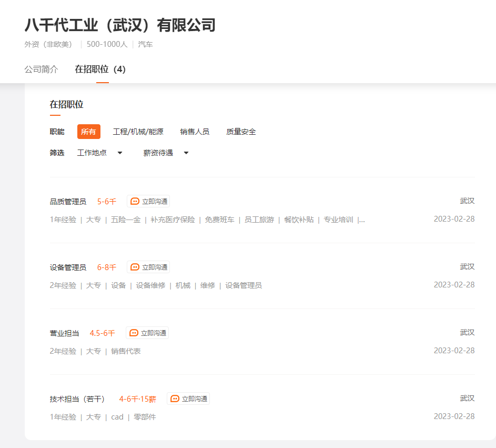
Task: Click 立即沟通 for 品质管理员
Action: (x=148, y=201)
